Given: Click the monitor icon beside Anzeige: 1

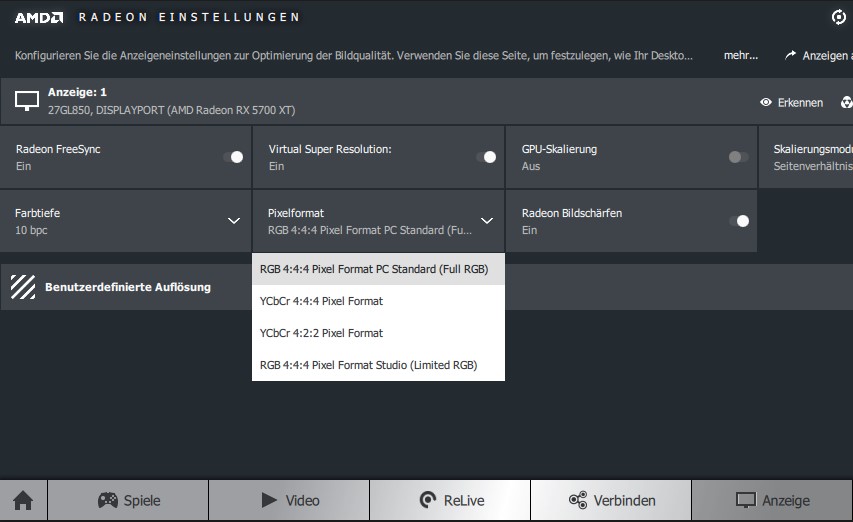Looking at the screenshot, I should click(x=27, y=101).
